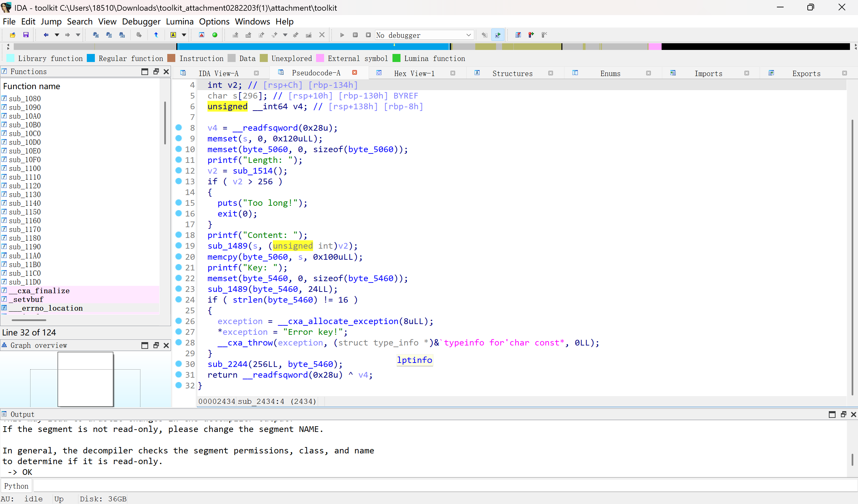The height and width of the screenshot is (504, 858).
Task: Open the Jump menu
Action: [x=51, y=21]
